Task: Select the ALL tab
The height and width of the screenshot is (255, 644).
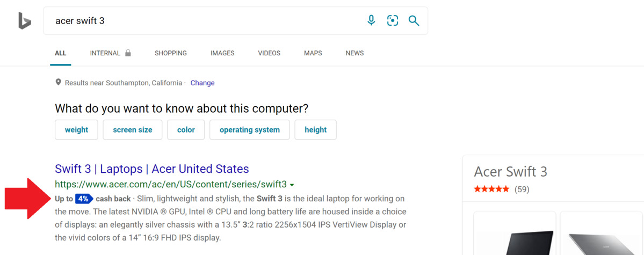Action: 60,53
